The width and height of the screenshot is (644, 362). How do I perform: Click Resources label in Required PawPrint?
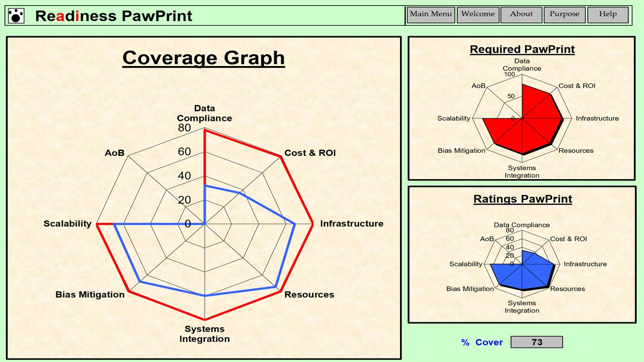576,151
